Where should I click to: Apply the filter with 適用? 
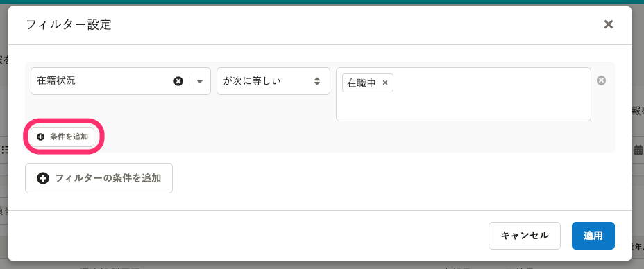pyautogui.click(x=593, y=236)
